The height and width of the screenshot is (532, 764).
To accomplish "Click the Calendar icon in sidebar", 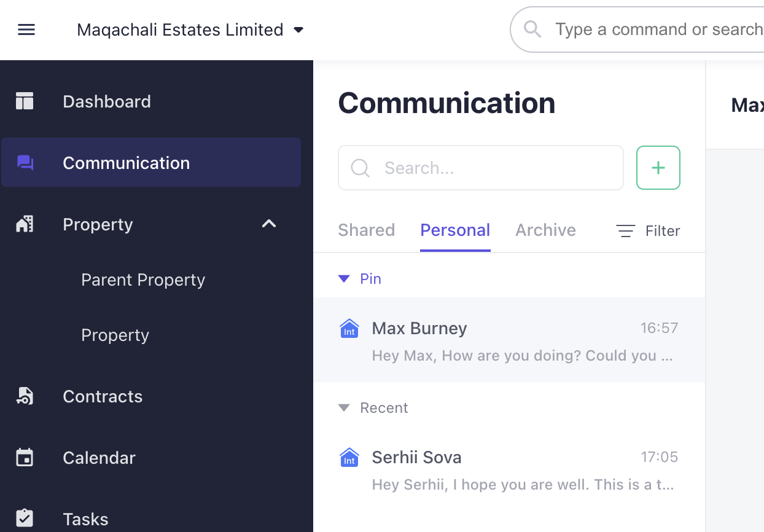I will pos(25,458).
